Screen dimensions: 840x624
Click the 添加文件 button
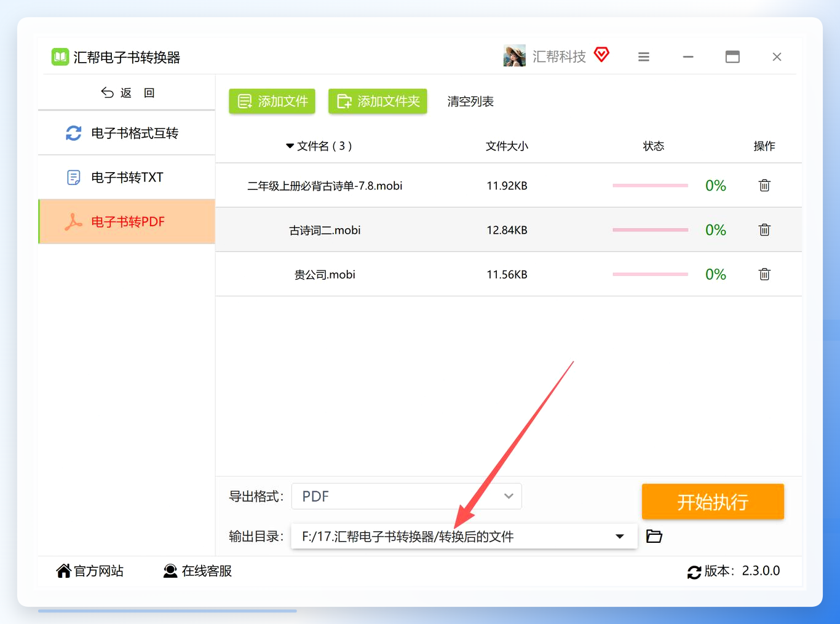[x=272, y=101]
